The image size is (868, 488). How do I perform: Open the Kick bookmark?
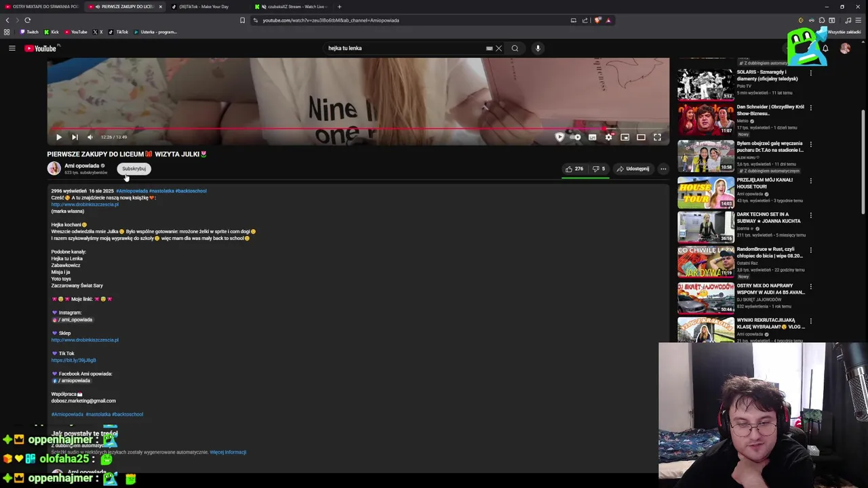pyautogui.click(x=52, y=32)
